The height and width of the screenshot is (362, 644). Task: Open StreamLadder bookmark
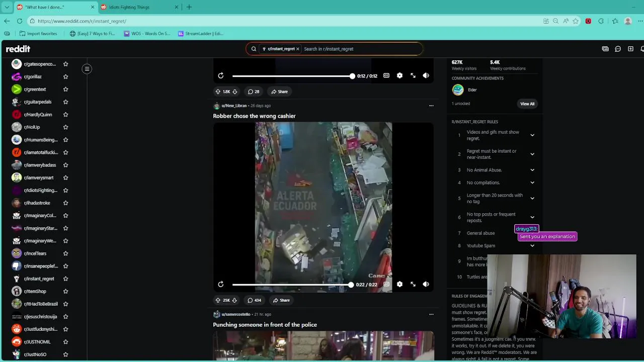pos(200,34)
